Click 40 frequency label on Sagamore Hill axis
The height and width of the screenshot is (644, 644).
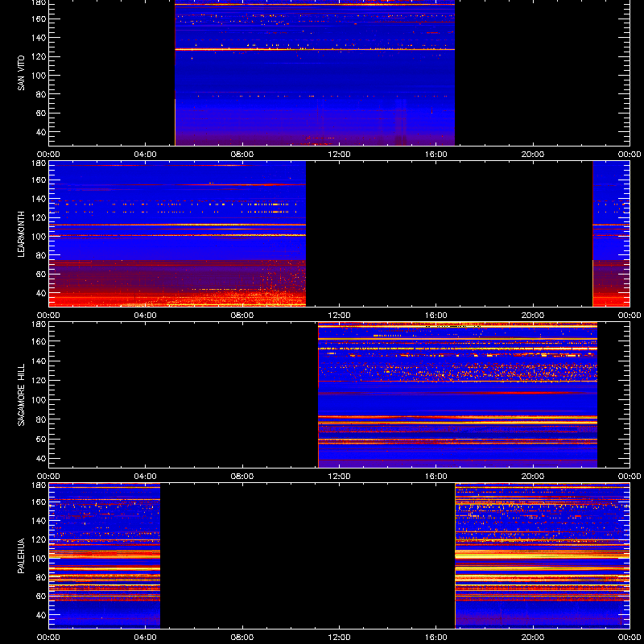click(42, 458)
